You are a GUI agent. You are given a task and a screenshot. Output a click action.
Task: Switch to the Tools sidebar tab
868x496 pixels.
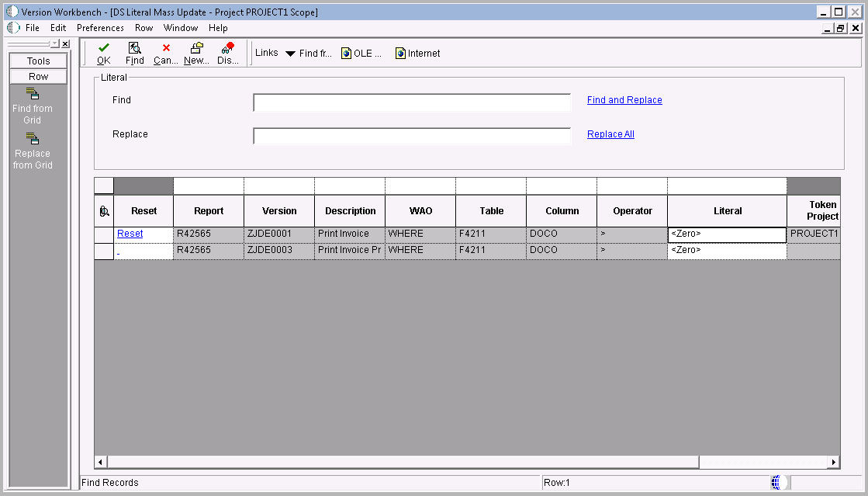37,60
